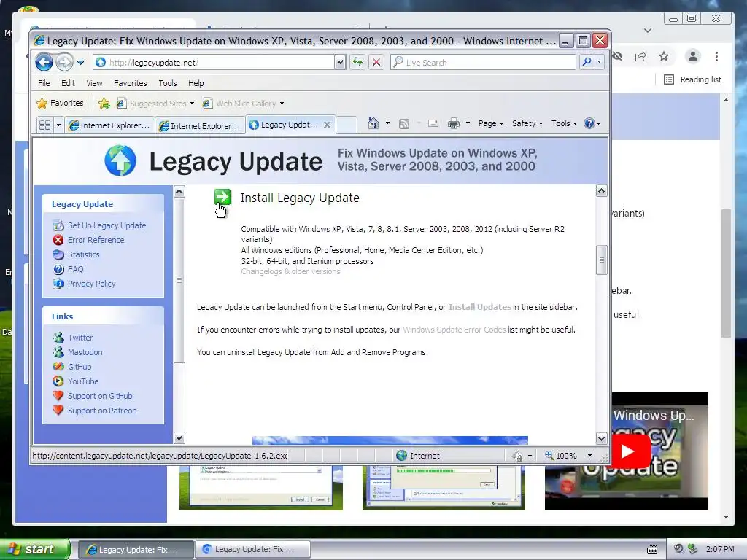Screen dimensions: 747x560
Task: Open the File menu
Action: coord(44,83)
